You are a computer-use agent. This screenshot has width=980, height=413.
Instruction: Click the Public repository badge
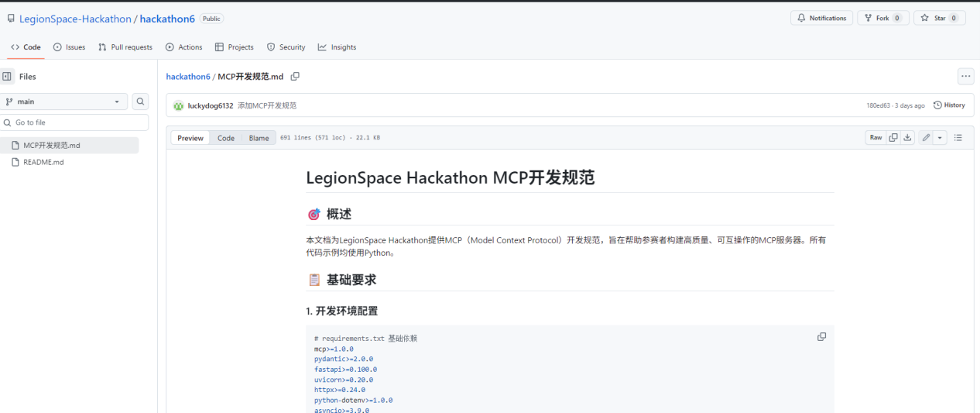point(211,19)
